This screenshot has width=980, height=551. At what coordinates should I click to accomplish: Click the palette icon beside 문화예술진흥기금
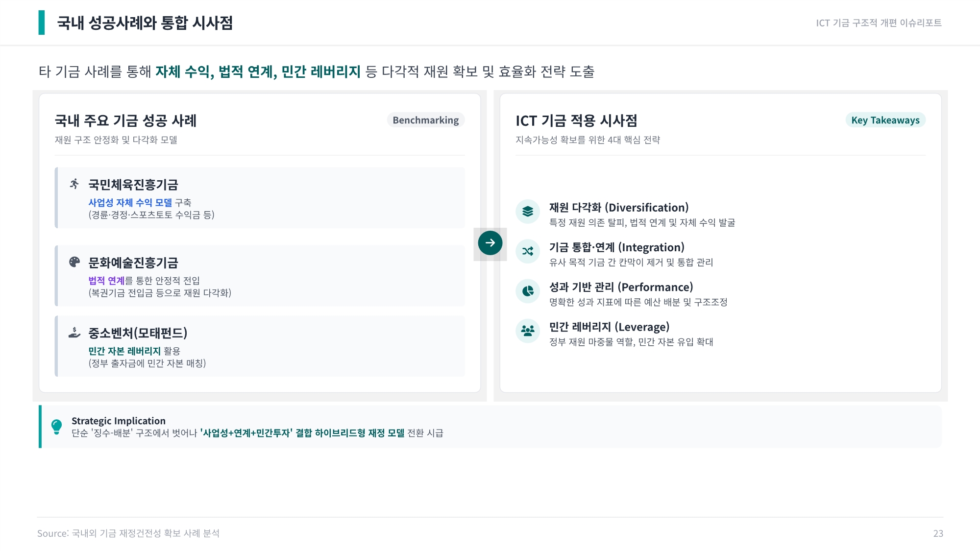pos(74,262)
